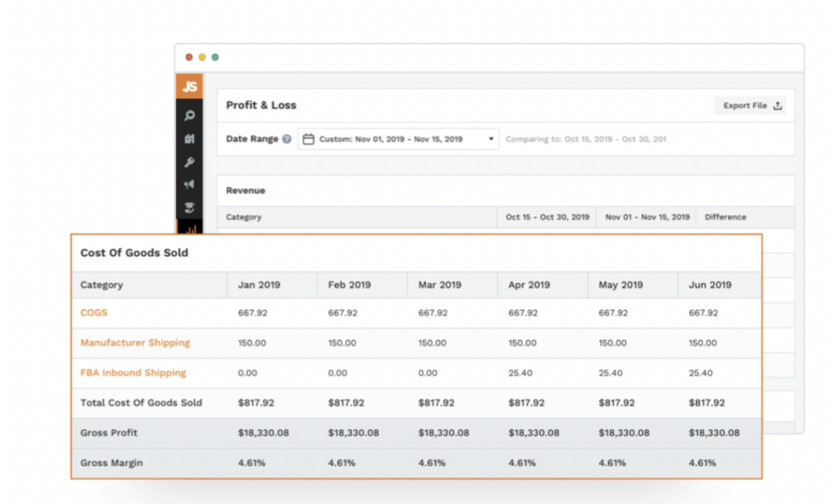Image resolution: width=829 pixels, height=504 pixels.
Task: Click the Gross Profit row label
Action: point(108,433)
